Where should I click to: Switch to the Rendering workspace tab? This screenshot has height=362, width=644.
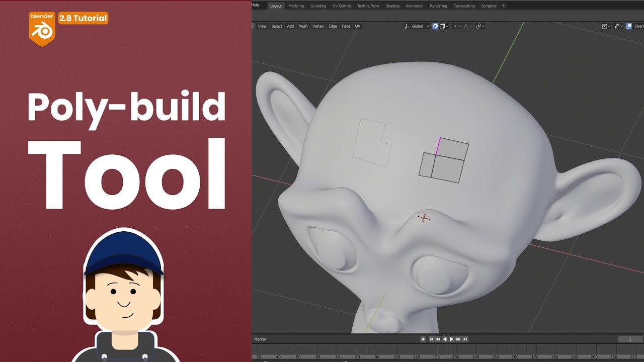tap(438, 6)
